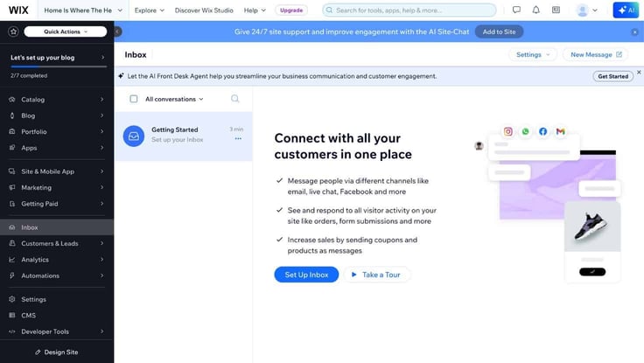Launch the AI assistant button
The image size is (644, 363).
(x=626, y=10)
